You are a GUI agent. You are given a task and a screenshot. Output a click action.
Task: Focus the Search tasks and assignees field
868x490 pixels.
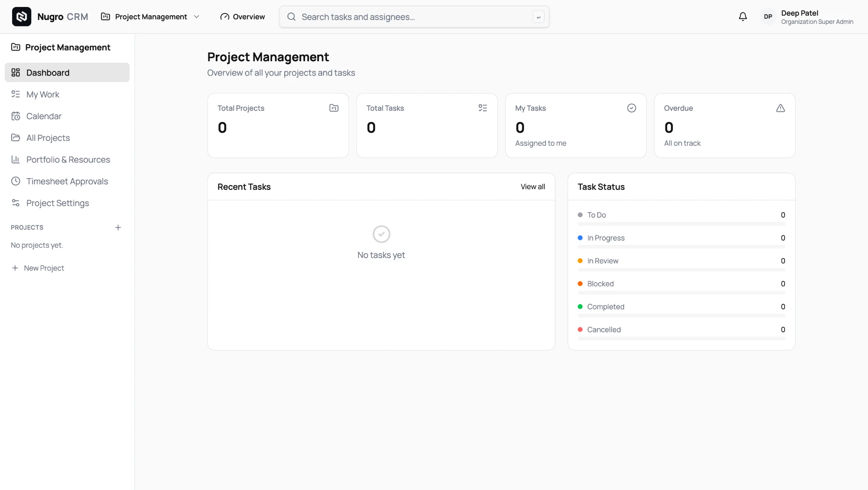(414, 17)
